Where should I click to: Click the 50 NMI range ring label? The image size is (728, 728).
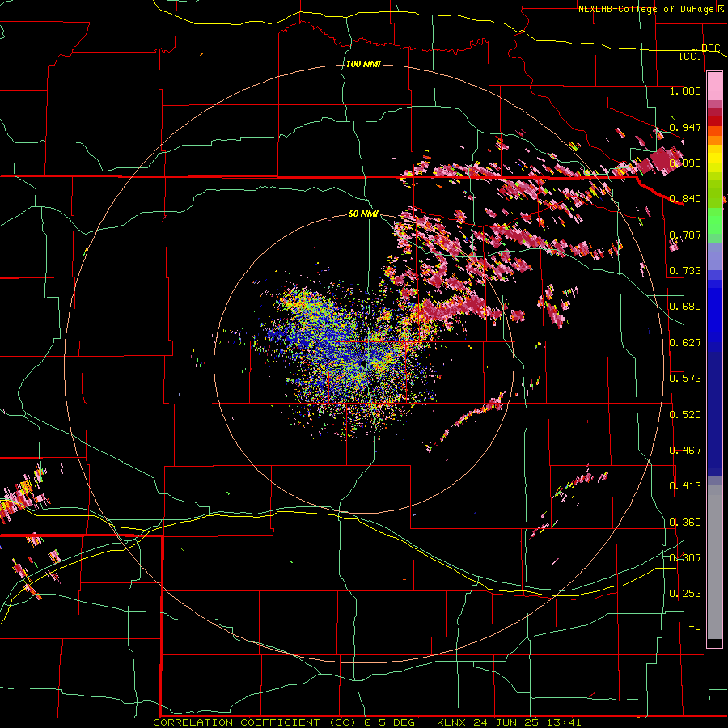pos(363,214)
